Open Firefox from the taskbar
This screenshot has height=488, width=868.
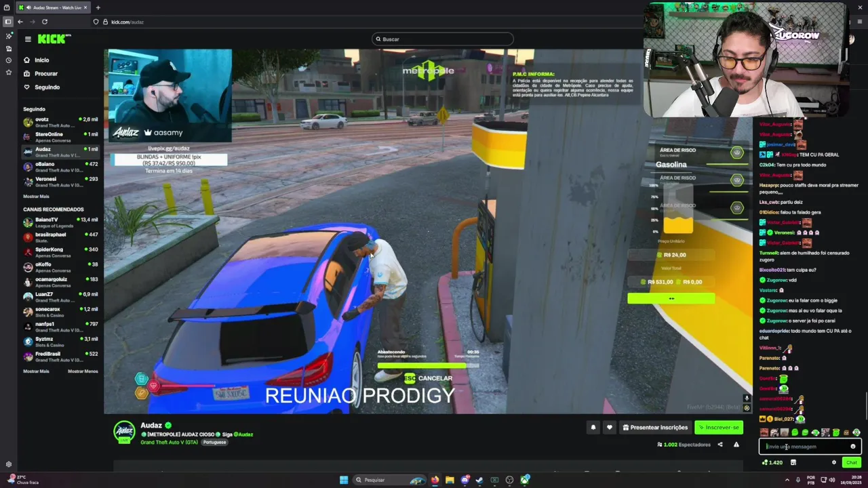click(x=435, y=480)
